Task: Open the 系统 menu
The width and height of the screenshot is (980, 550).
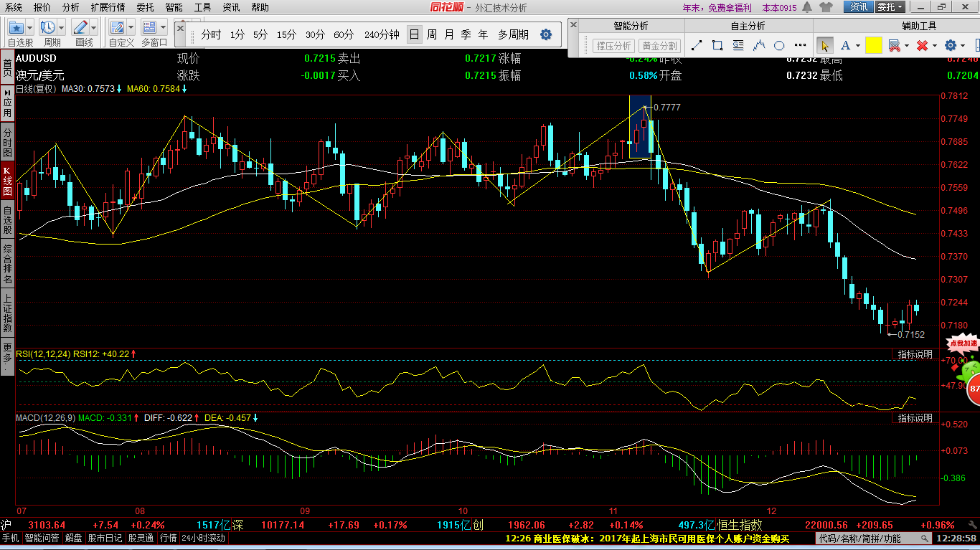Action: tap(14, 7)
